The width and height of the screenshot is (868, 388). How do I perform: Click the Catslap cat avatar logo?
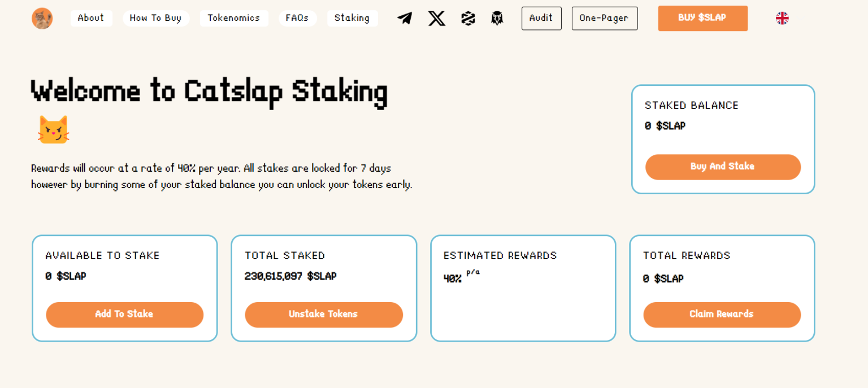pyautogui.click(x=42, y=18)
